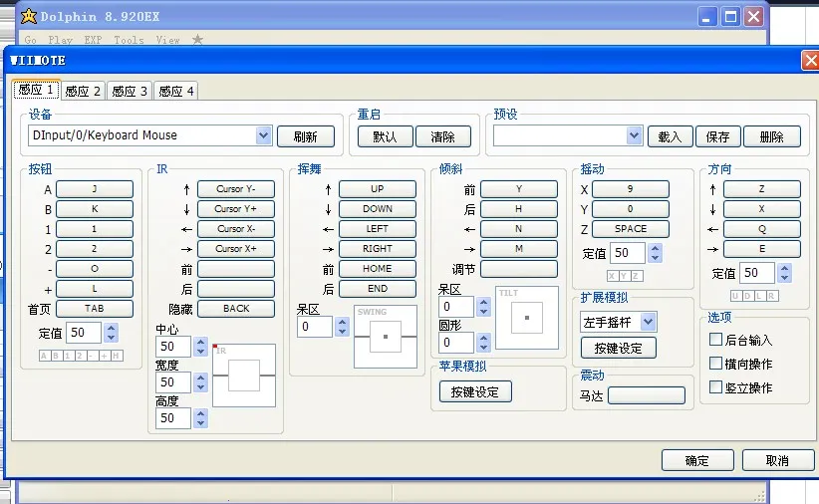Expand the 预设 preset dropdown
The image size is (819, 504).
(x=635, y=136)
